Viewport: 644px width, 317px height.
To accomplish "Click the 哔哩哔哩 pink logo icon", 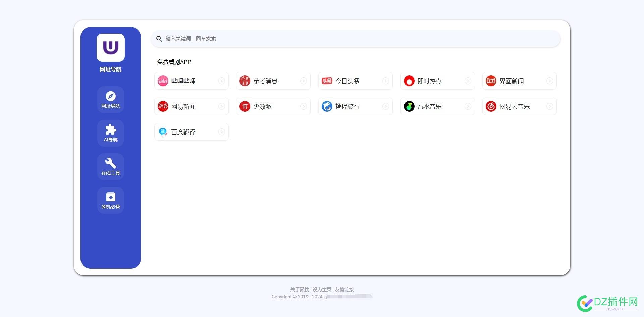I will coord(163,81).
